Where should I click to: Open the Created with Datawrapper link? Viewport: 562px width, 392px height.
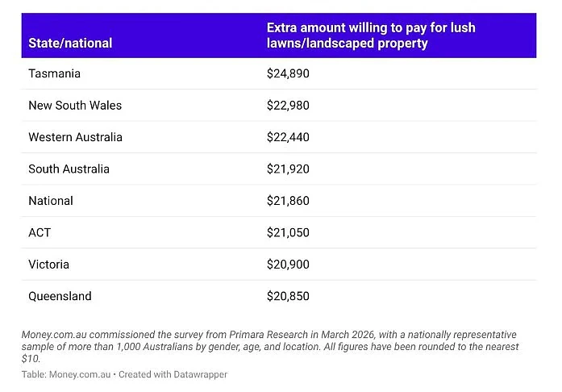[x=173, y=374]
